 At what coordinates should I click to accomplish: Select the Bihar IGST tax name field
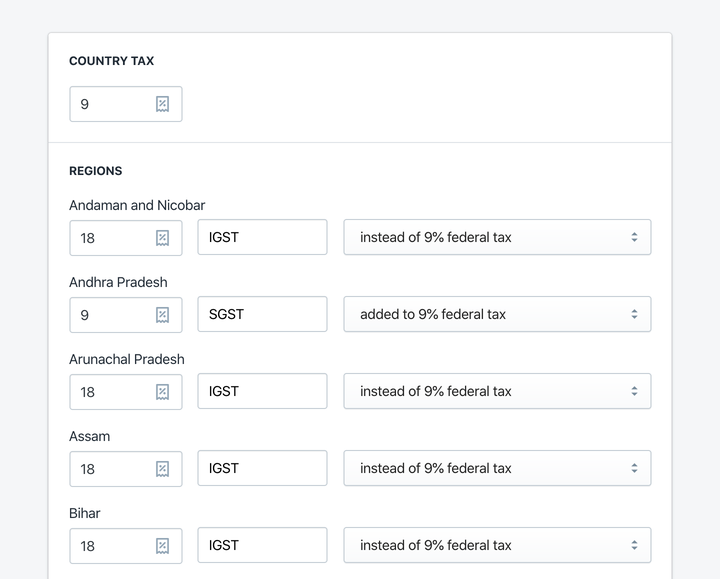(262, 545)
